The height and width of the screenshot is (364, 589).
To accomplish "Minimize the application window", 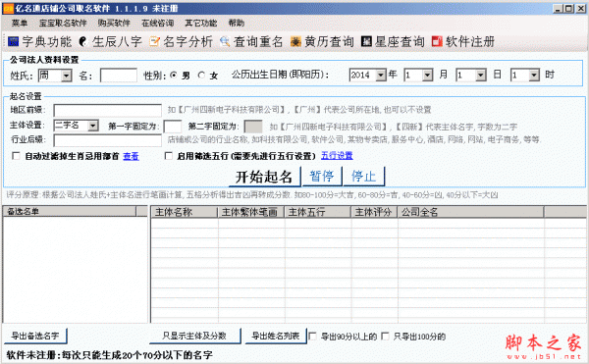I will 559,9.
